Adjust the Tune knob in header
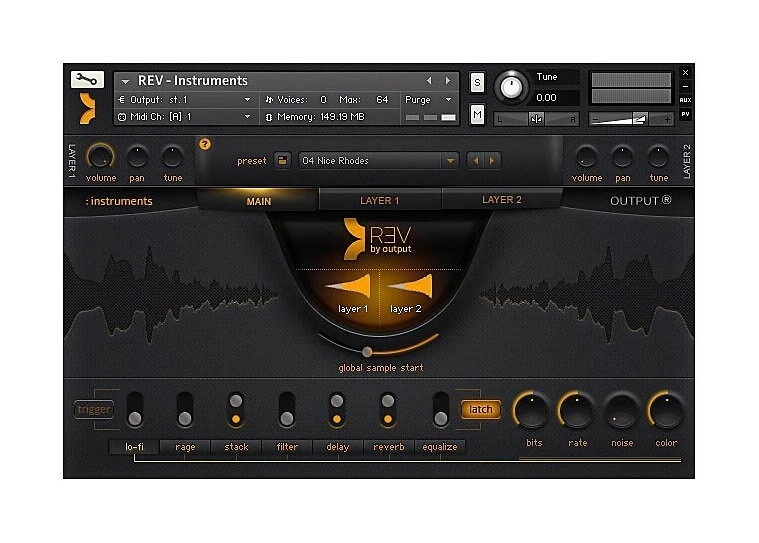The height and width of the screenshot is (543, 759). tap(511, 87)
